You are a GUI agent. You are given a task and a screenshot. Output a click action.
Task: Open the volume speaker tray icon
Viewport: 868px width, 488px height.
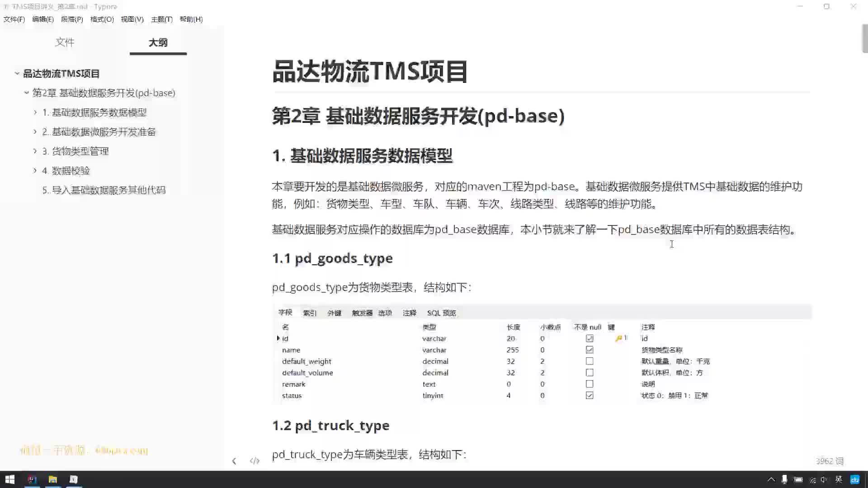pyautogui.click(x=824, y=479)
